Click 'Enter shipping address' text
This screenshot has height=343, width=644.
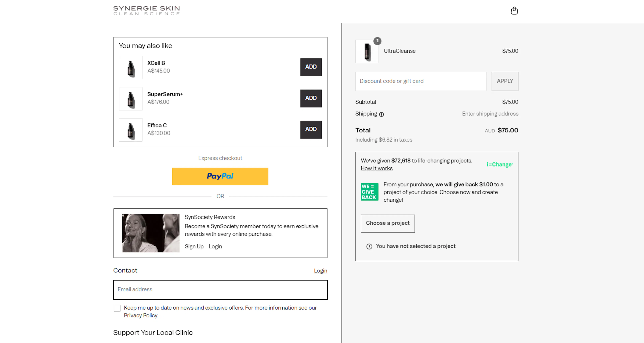click(x=490, y=114)
